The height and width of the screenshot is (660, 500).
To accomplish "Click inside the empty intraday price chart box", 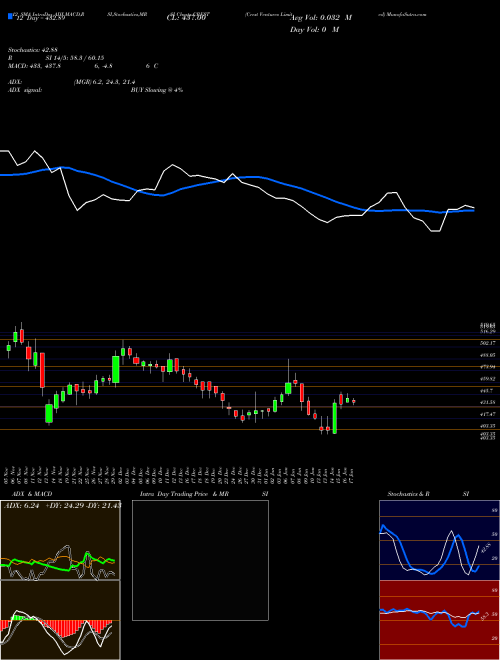I will pos(200,560).
